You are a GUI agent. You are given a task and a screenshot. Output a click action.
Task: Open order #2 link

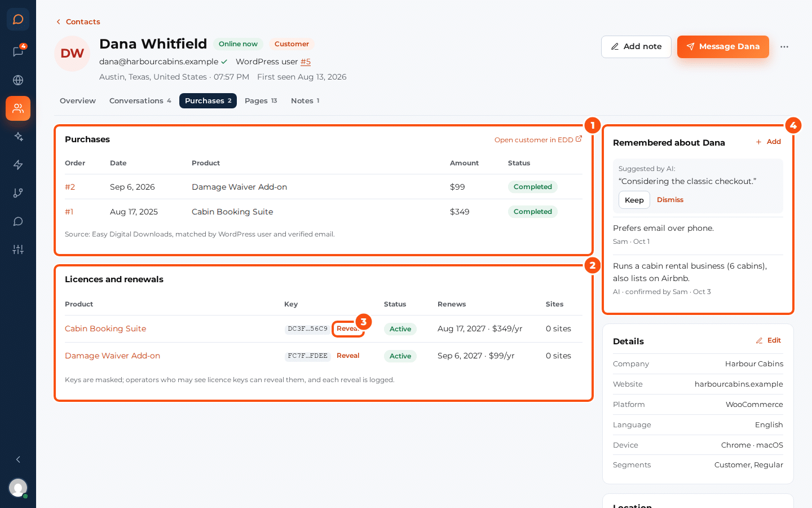[70, 187]
